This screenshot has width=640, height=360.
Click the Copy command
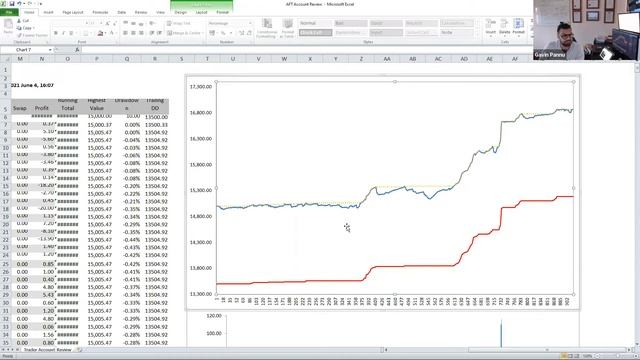click(x=25, y=28)
